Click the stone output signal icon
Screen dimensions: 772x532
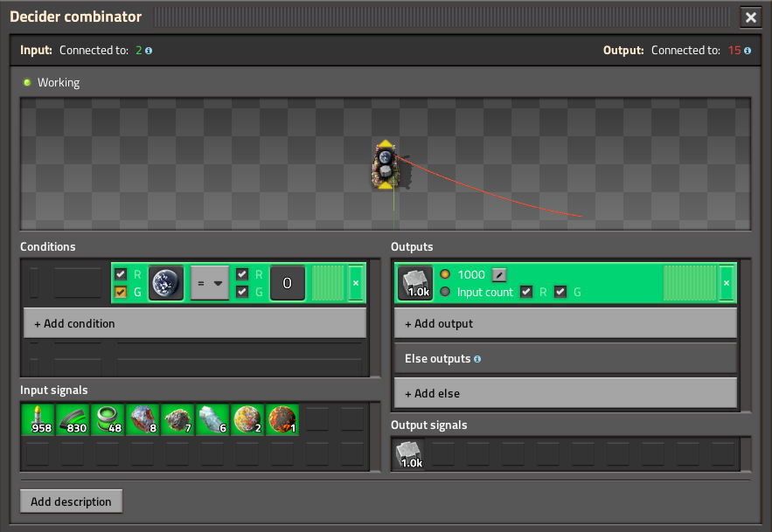tap(415, 283)
